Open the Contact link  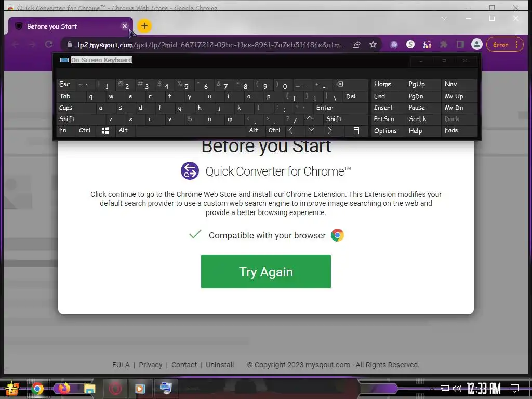(184, 365)
